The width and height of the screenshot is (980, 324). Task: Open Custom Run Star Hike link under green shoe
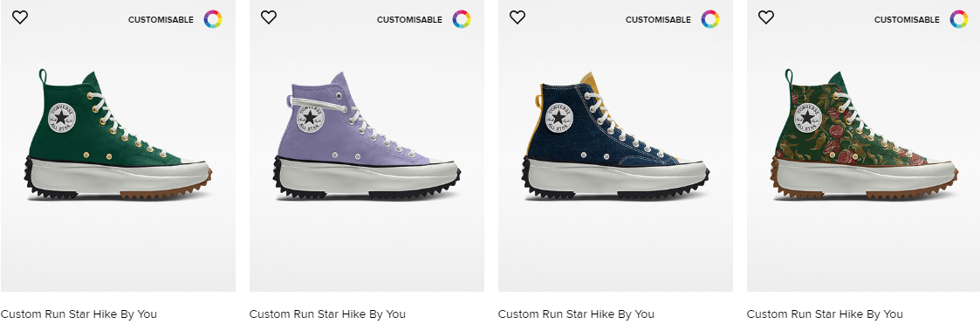(x=79, y=314)
